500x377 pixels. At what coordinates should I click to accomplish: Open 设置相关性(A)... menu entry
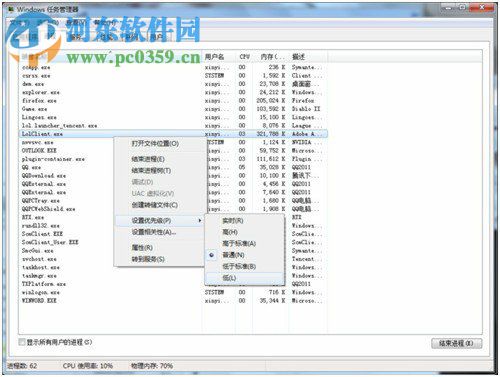pos(154,232)
